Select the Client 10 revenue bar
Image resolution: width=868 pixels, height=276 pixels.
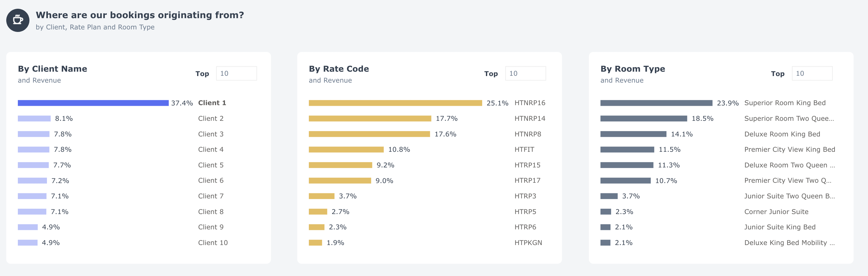click(28, 243)
